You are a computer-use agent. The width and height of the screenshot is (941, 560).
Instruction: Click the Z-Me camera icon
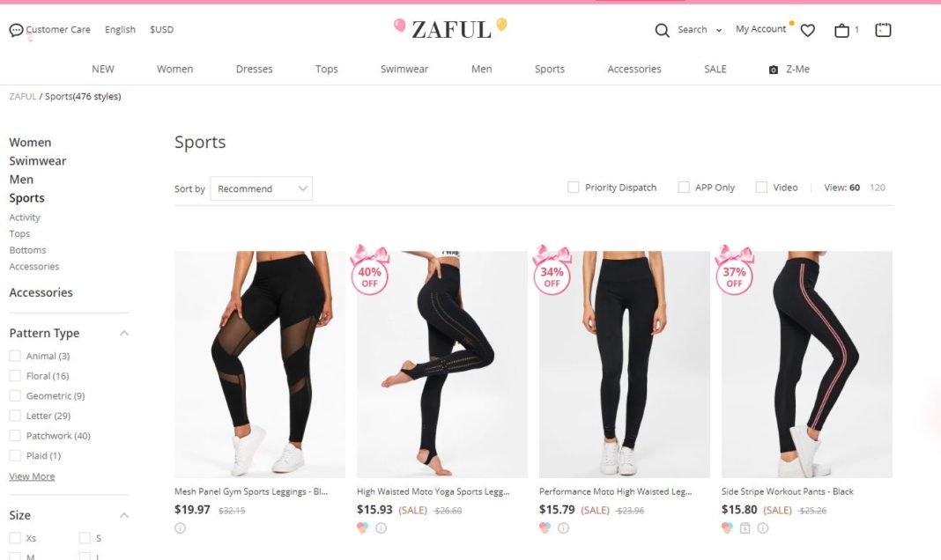[774, 70]
